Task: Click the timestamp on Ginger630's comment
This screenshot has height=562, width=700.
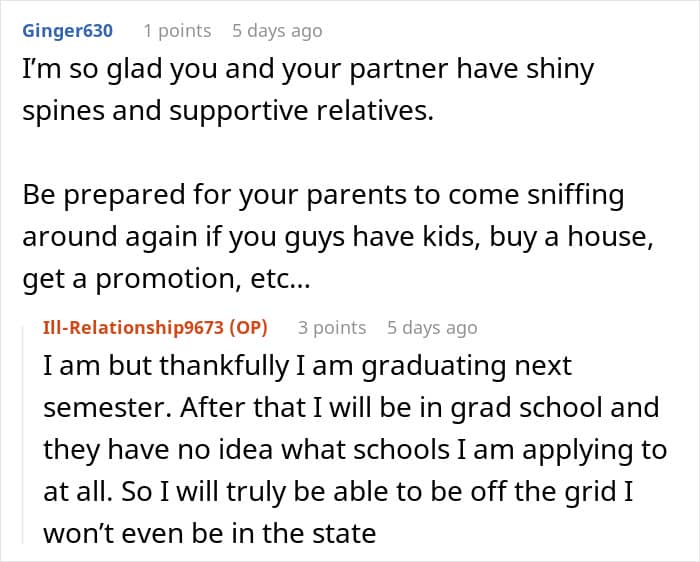Action: click(x=277, y=31)
